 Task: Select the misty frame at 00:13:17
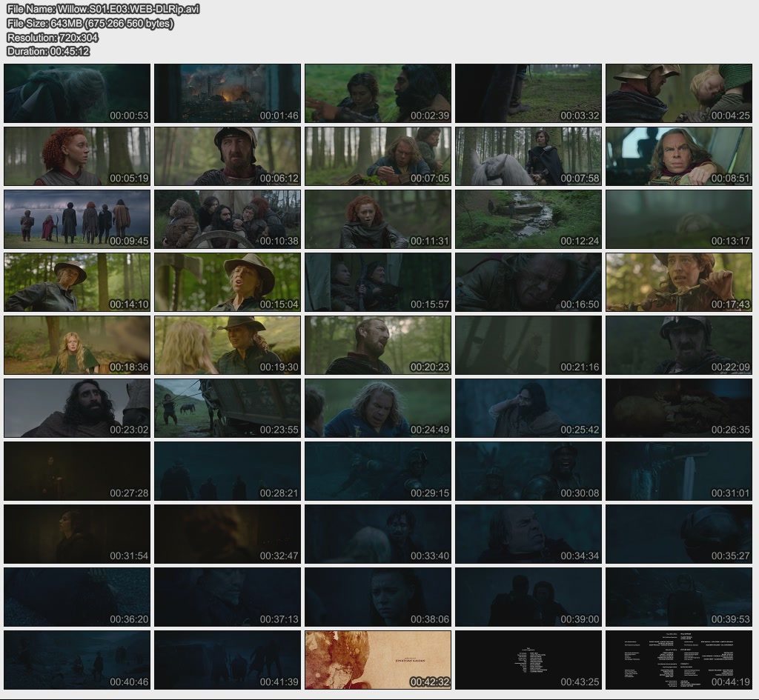tap(679, 219)
